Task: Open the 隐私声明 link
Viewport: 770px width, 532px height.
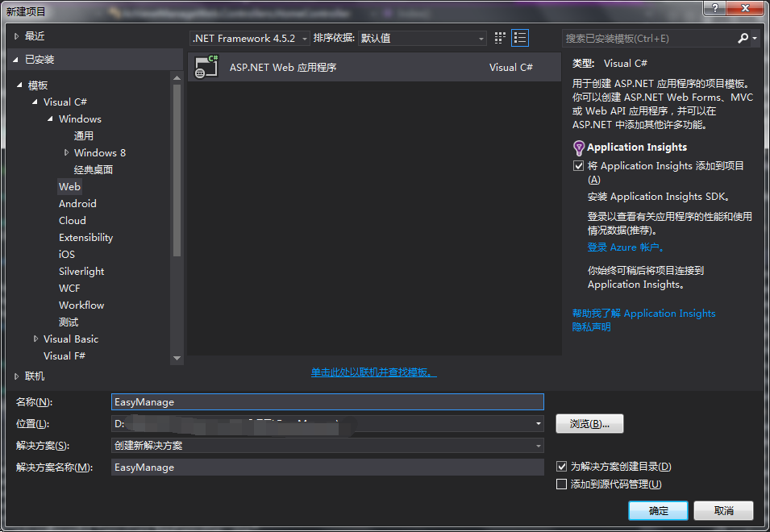Action: (x=591, y=326)
